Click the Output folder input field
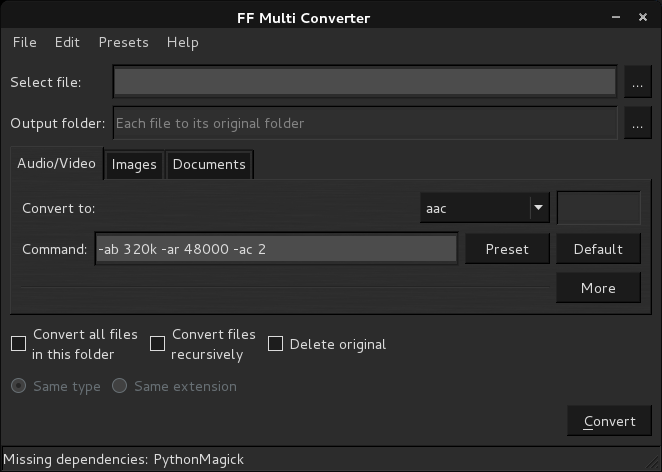Viewport: 662px width, 472px height. (x=365, y=123)
